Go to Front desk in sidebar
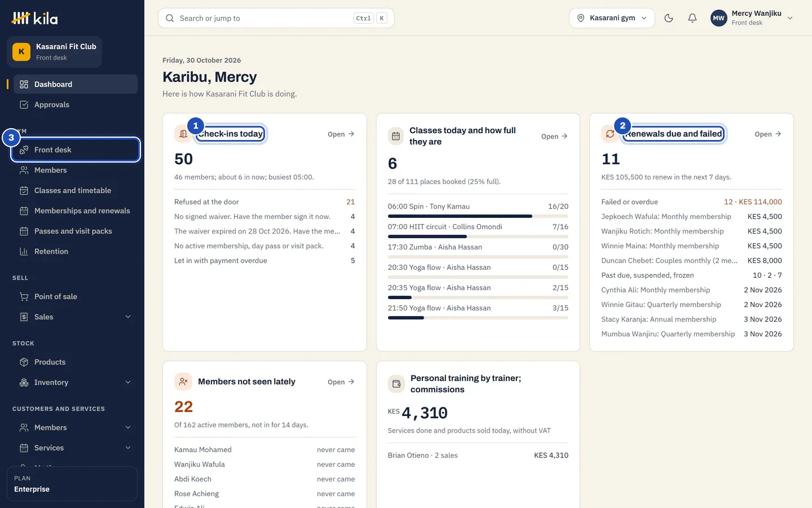The height and width of the screenshot is (508, 812). pos(76,150)
